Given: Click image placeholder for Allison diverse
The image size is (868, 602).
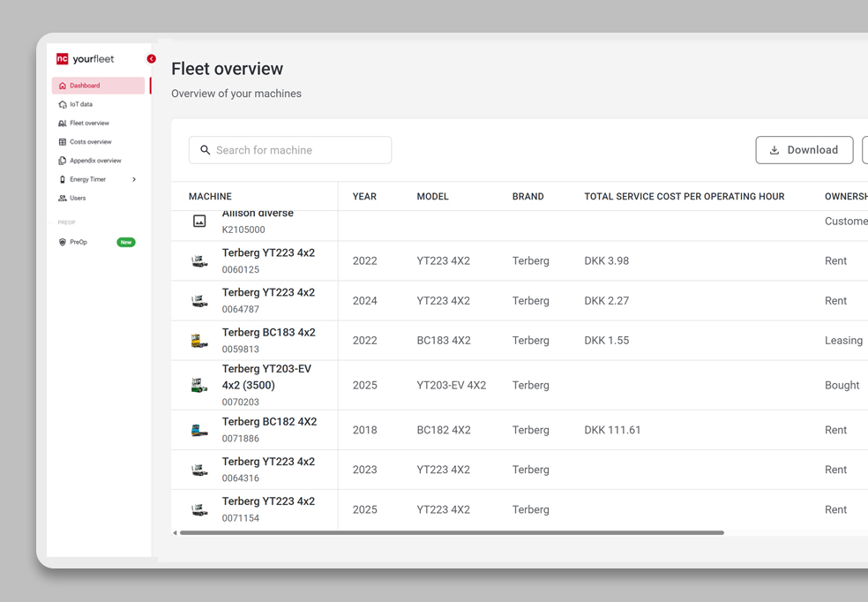Looking at the screenshot, I should (199, 221).
